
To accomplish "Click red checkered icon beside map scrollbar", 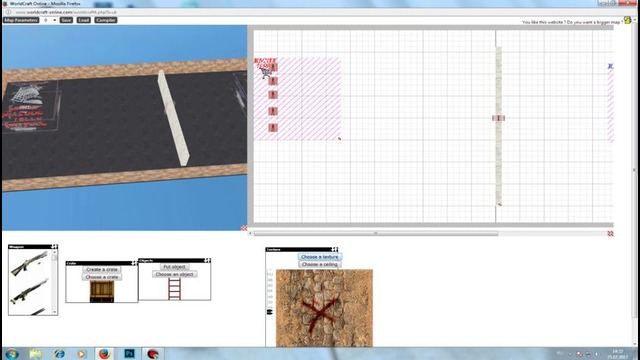I will [x=610, y=233].
